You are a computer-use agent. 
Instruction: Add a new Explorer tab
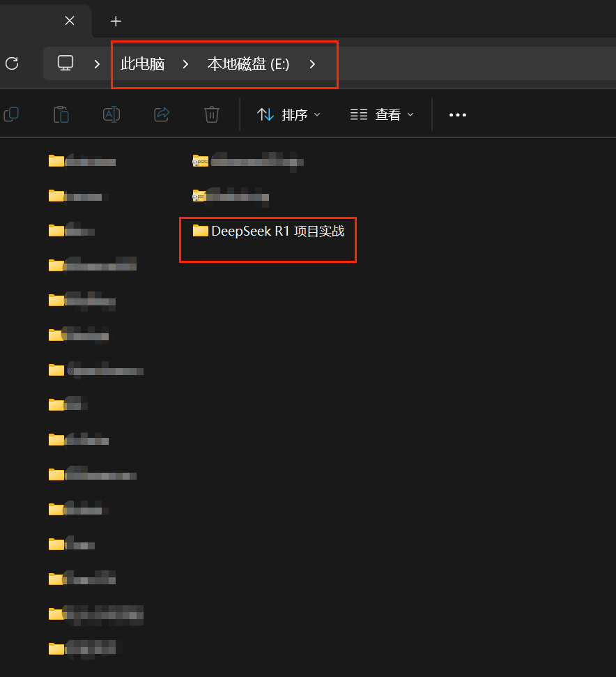116,21
